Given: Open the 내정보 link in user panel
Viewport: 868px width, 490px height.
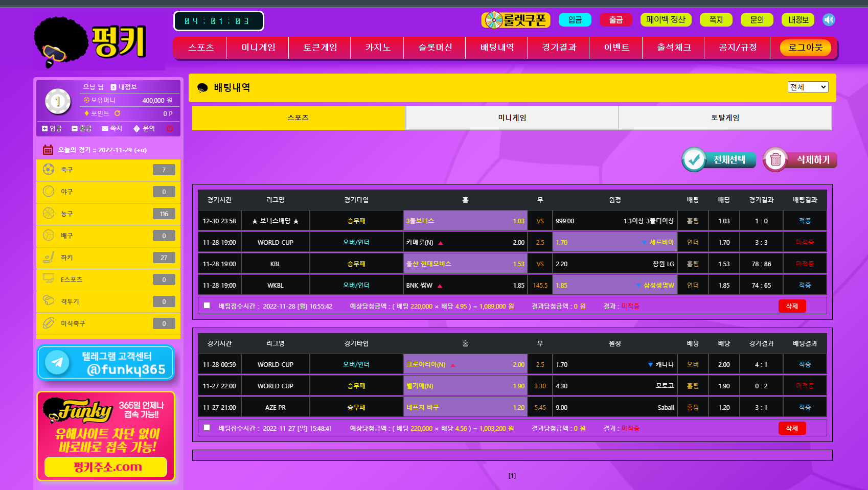Looking at the screenshot, I should pyautogui.click(x=124, y=87).
